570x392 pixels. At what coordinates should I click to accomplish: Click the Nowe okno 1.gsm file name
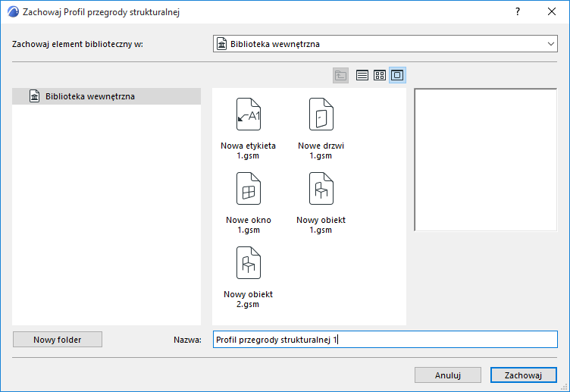[249, 224]
